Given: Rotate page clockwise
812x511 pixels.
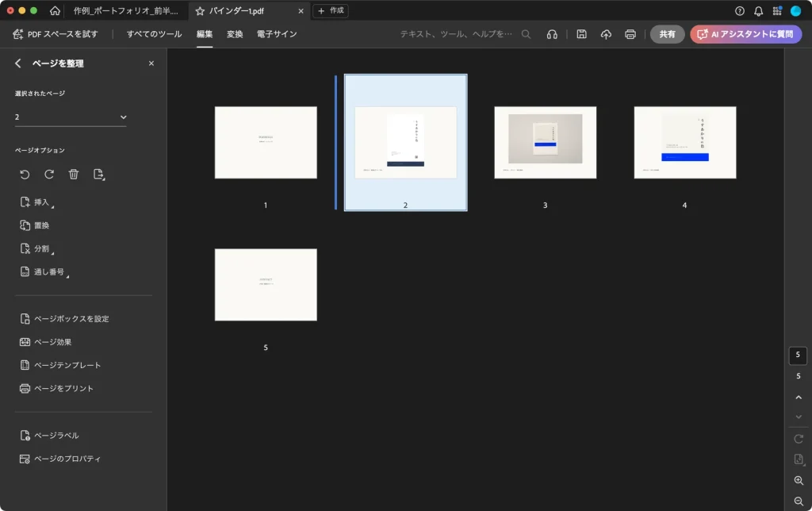Looking at the screenshot, I should 49,174.
